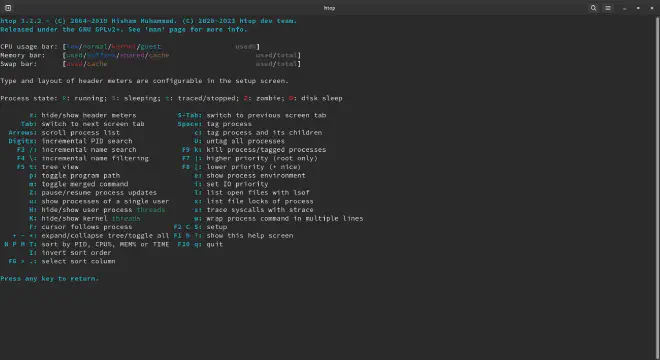Click the 'htop 3.2.2' version line

tap(149, 21)
